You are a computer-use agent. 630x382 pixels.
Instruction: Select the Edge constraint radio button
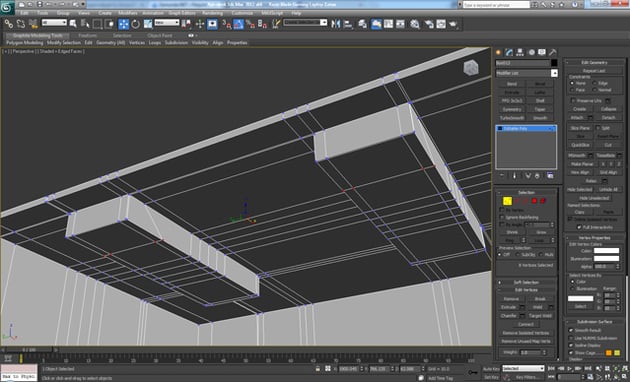click(594, 83)
